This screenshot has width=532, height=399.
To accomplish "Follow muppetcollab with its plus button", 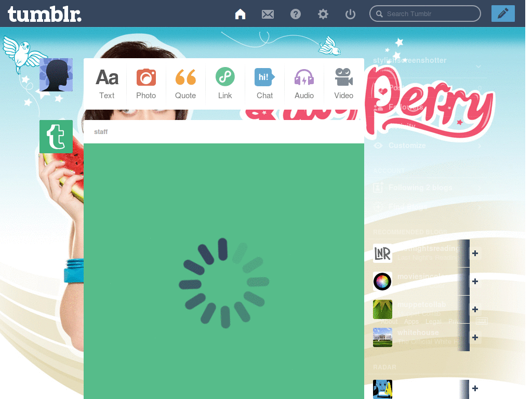I will point(475,310).
